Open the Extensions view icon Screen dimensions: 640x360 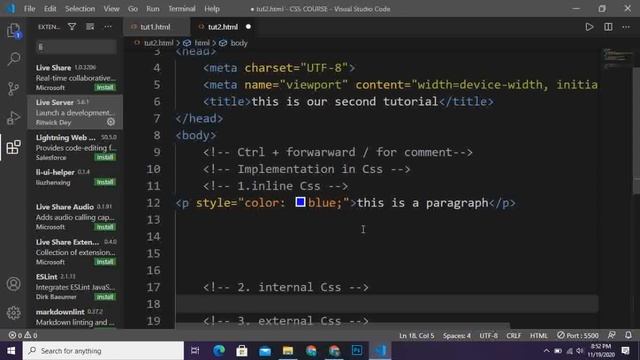pos(13,147)
